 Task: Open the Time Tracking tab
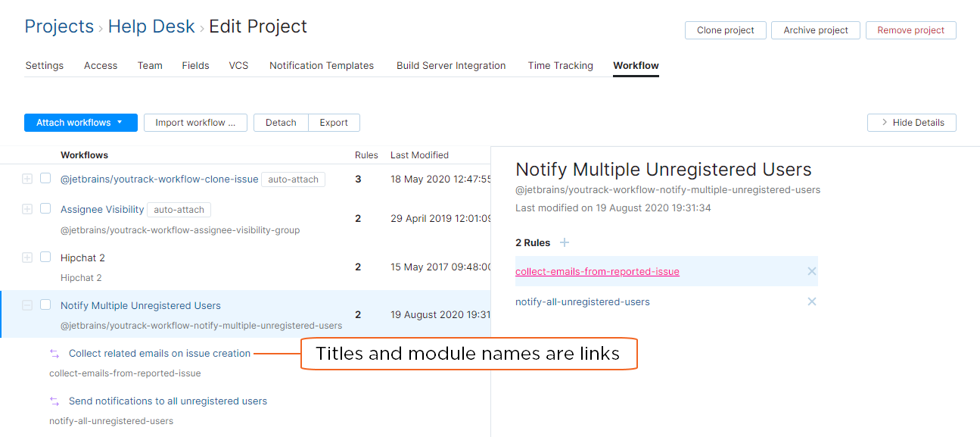click(560, 65)
